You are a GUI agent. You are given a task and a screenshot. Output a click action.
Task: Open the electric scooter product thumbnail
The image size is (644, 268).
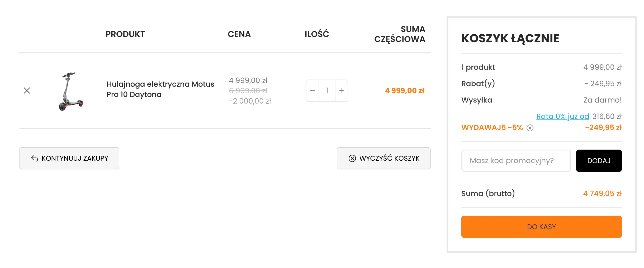click(70, 91)
